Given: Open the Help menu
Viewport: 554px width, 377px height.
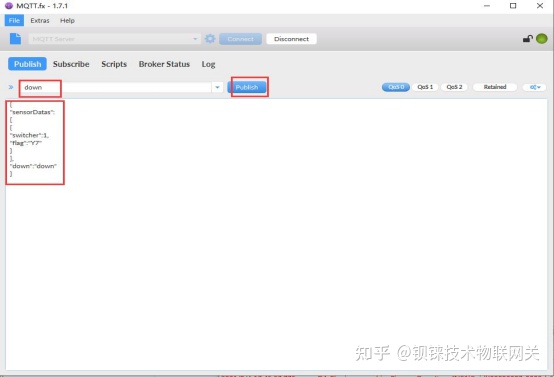Looking at the screenshot, I should [67, 20].
